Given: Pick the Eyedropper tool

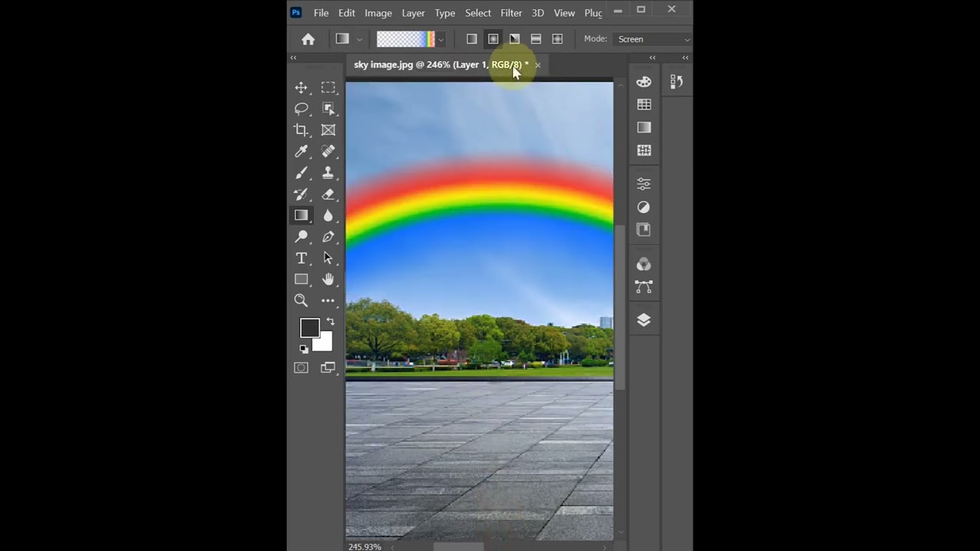Looking at the screenshot, I should tap(301, 152).
